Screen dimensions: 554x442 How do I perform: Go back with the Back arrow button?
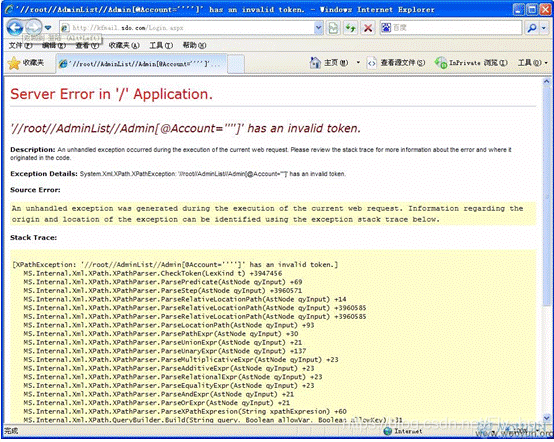15,28
